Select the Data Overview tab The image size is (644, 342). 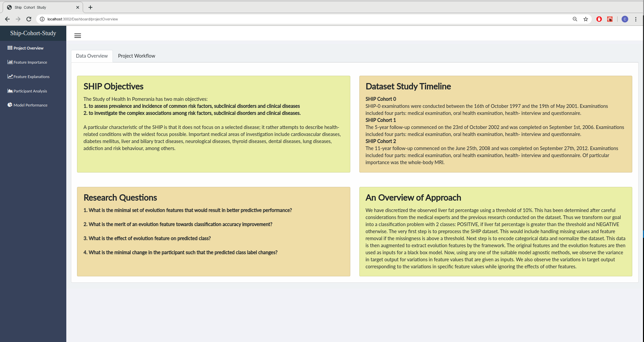click(92, 56)
